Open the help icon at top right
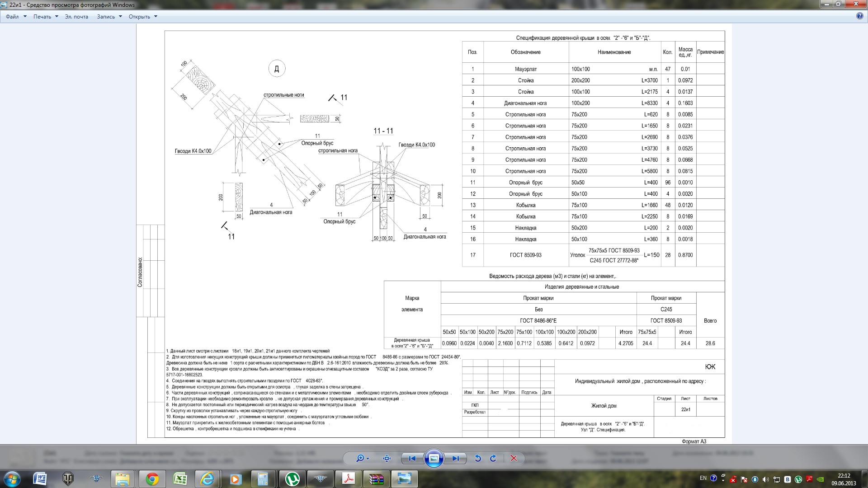868x488 pixels. 860,16
